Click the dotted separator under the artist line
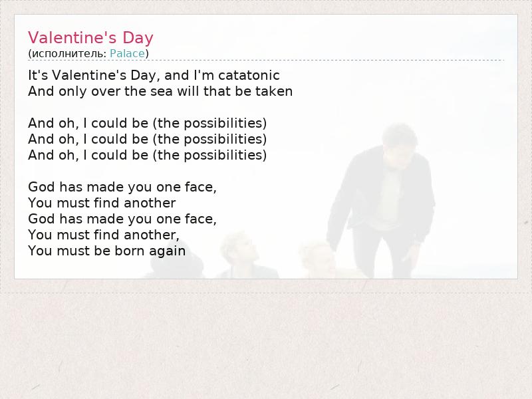The image size is (532, 399). pos(266,61)
